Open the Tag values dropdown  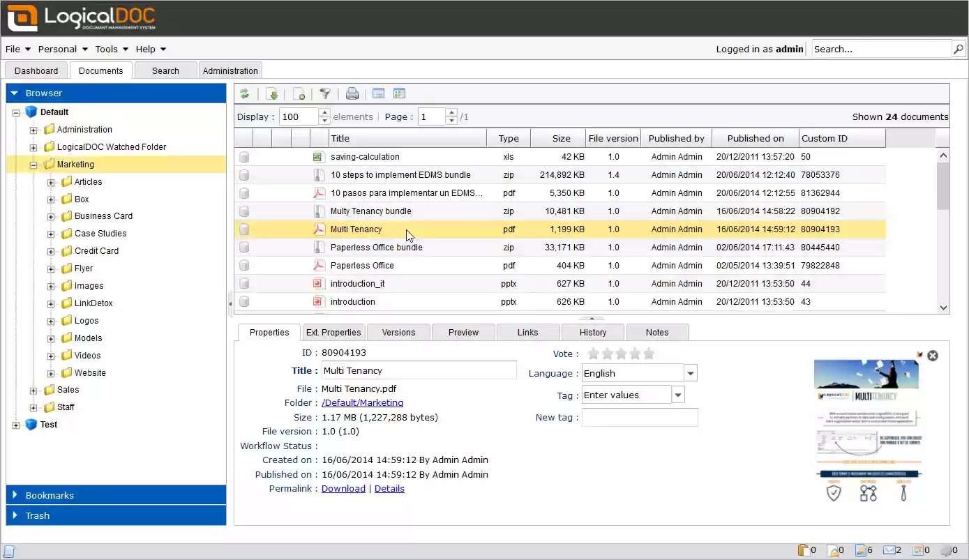point(677,394)
